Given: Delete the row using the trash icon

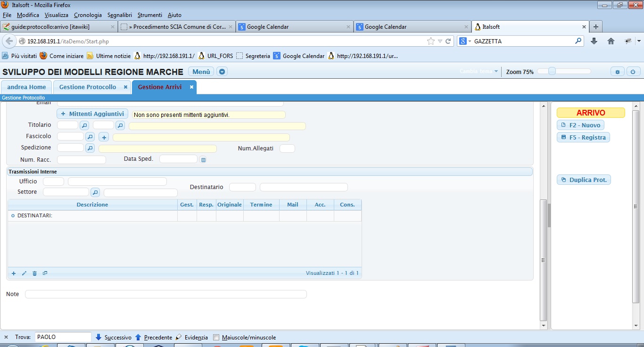Looking at the screenshot, I should pyautogui.click(x=34, y=273).
